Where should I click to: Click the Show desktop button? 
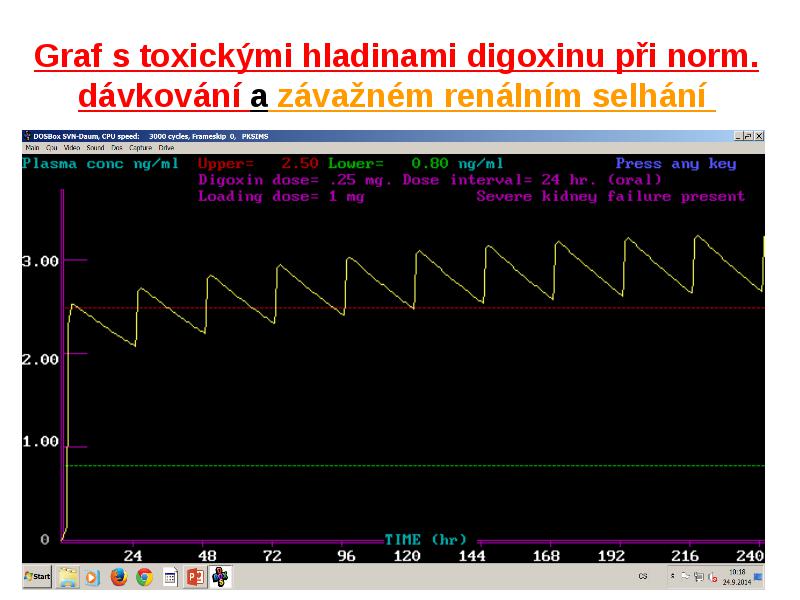coord(759,577)
